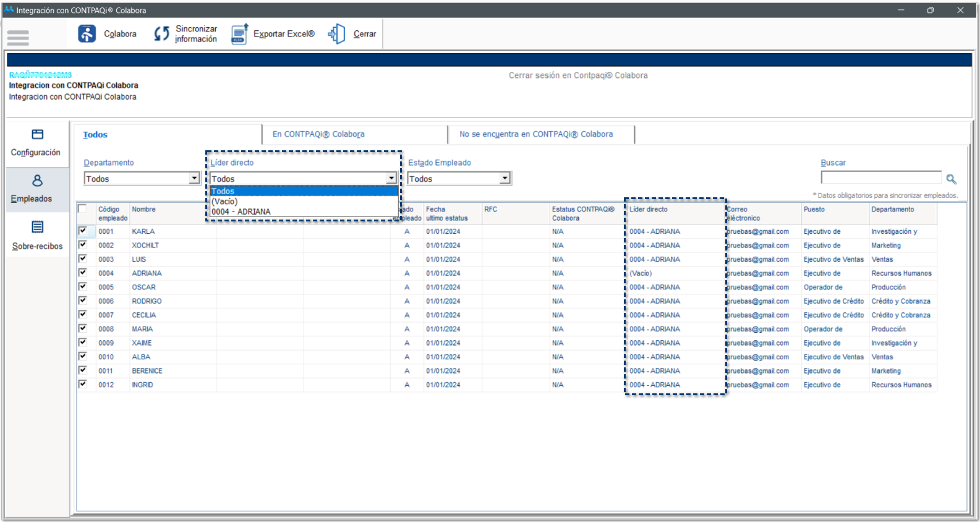Open Sobre-recibos in the sidebar

[37, 236]
